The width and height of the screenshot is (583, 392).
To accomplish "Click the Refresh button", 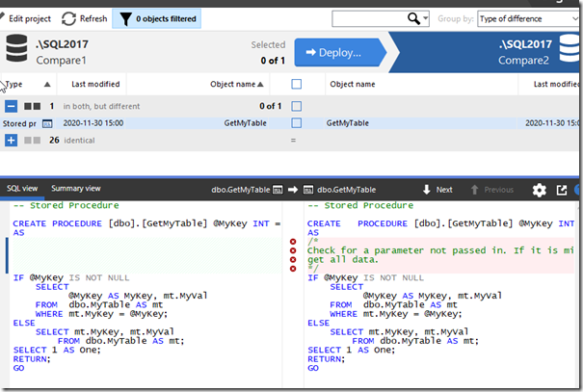I will pyautogui.click(x=85, y=18).
